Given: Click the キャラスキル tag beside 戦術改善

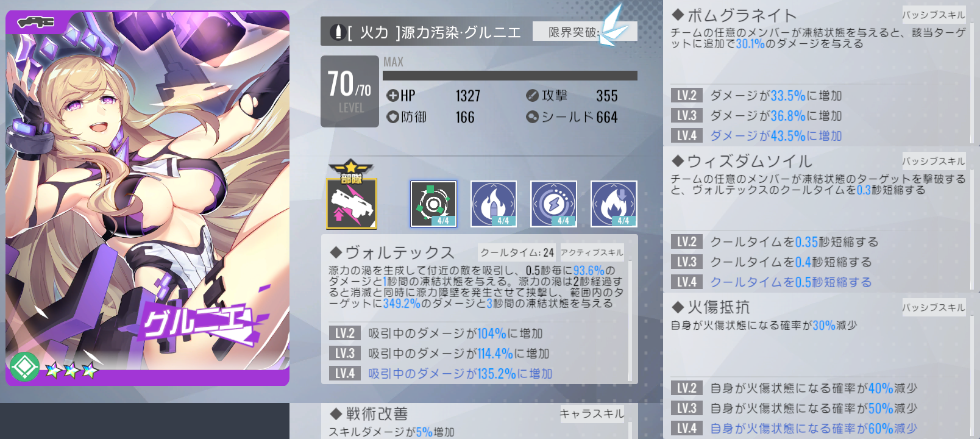Looking at the screenshot, I should click(592, 414).
